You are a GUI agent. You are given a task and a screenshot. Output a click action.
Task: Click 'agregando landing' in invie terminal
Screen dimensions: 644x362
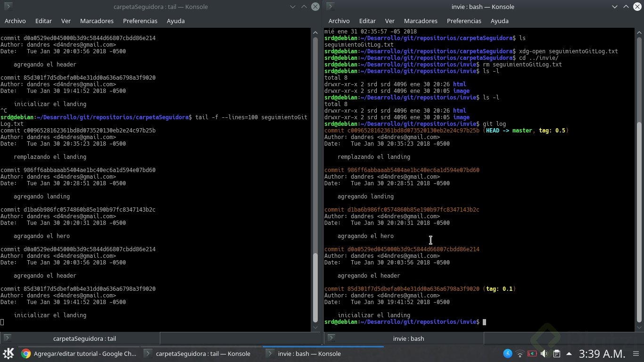coord(365,197)
